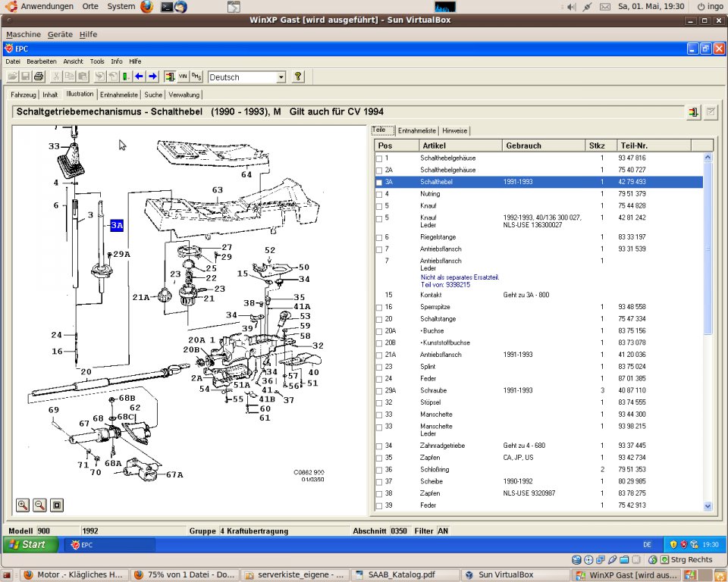The image size is (728, 582).
Task: Click the Cut scissors toolbar icon
Action: point(55,77)
